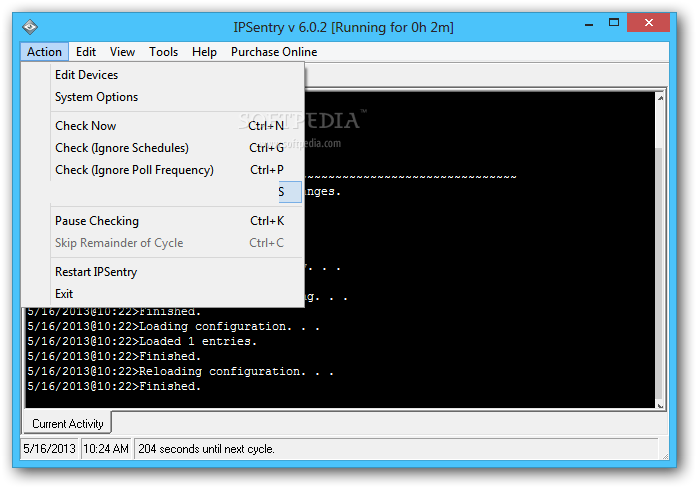Select System Options menu entry

tap(163, 97)
